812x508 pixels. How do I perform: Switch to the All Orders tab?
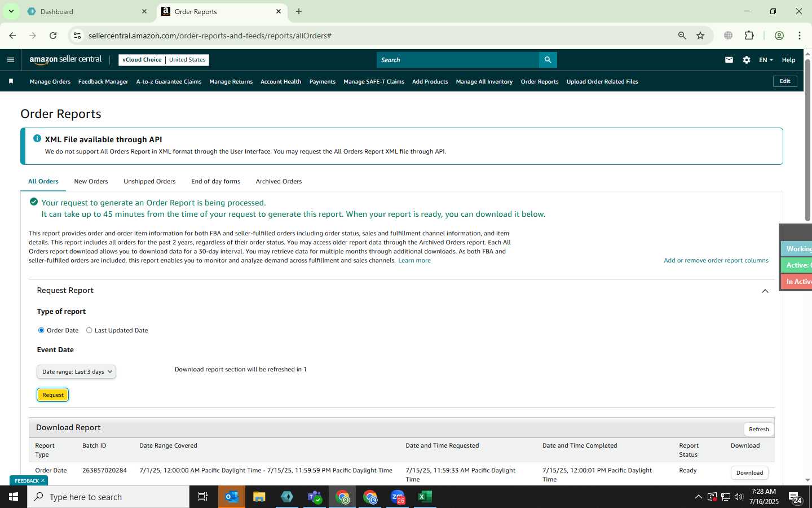tap(43, 181)
